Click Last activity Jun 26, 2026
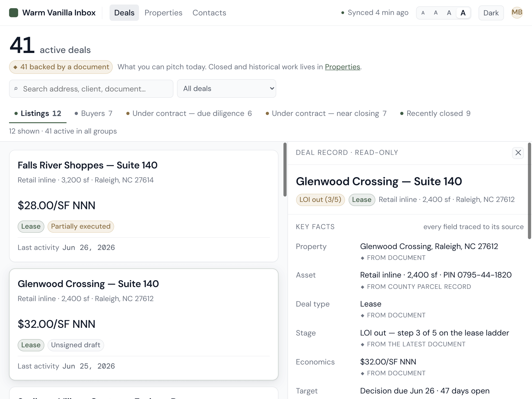 (x=66, y=247)
